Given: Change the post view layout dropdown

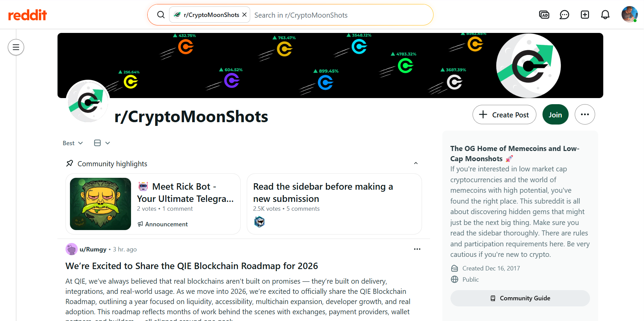Looking at the screenshot, I should [102, 143].
